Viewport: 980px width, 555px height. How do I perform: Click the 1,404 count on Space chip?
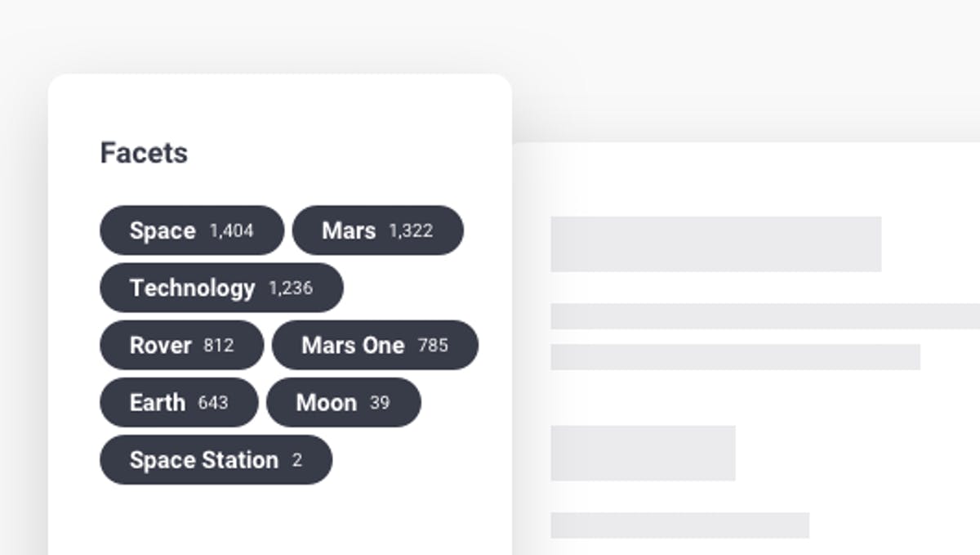(x=231, y=231)
